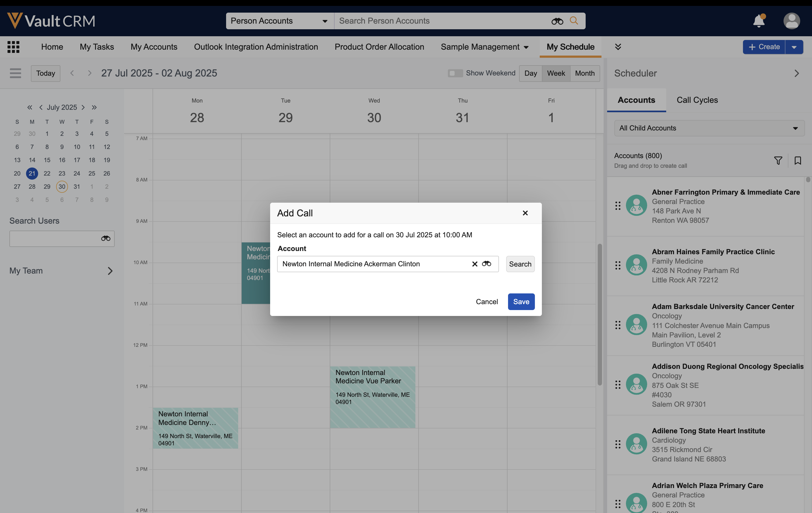Switch calendar to Day view
The image size is (812, 513).
[530, 73]
